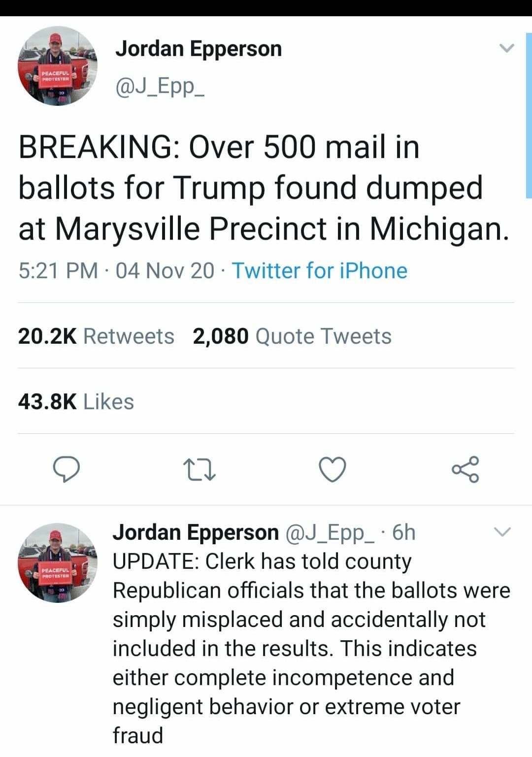View the 2,080 Quote Tweets
The image size is (532, 757).
[x=292, y=336]
